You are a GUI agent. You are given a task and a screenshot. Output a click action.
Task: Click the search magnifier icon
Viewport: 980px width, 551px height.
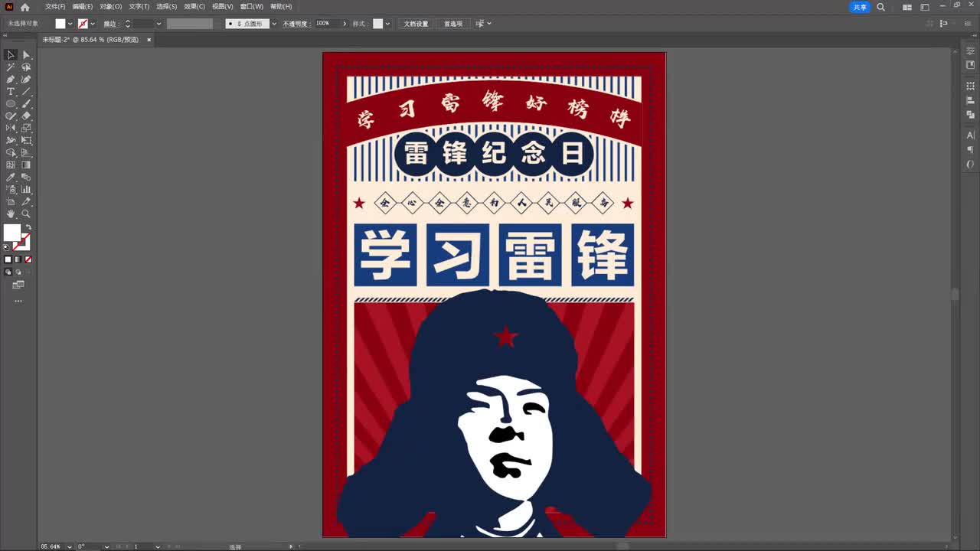(x=880, y=7)
